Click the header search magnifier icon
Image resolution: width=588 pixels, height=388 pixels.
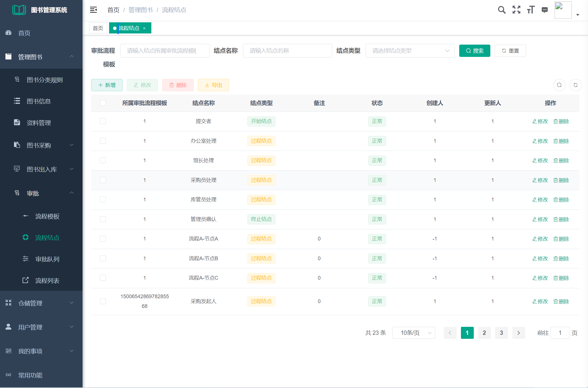pyautogui.click(x=501, y=10)
